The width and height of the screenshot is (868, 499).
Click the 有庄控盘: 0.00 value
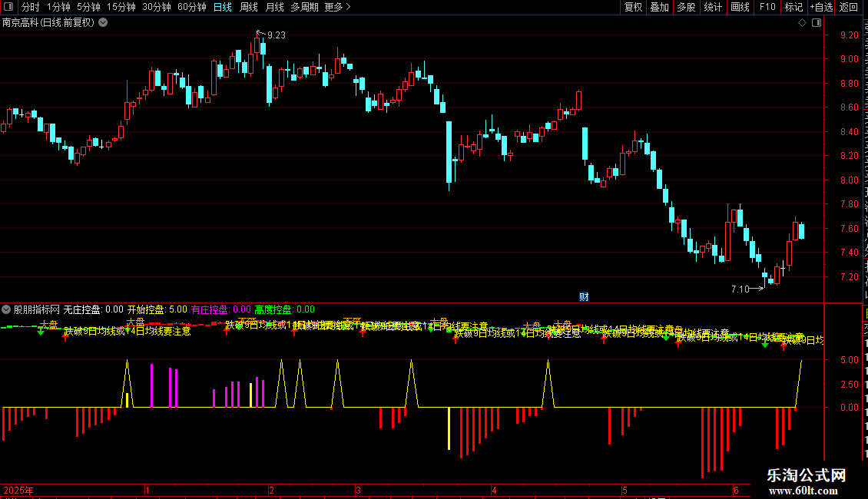pos(221,309)
